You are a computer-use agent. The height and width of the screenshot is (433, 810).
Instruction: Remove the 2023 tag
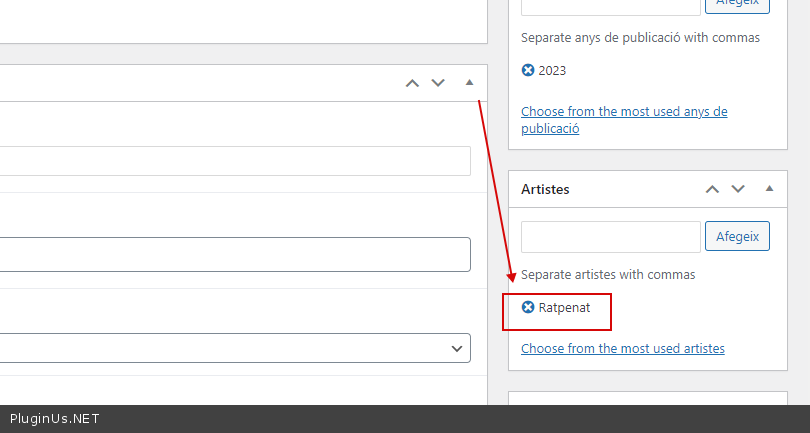(528, 70)
